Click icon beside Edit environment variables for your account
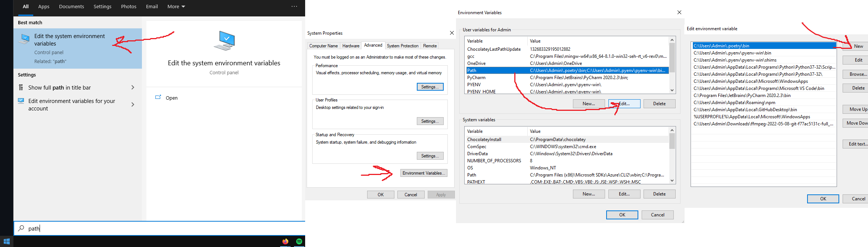Viewport: 868px width, 247px height. pyautogui.click(x=21, y=101)
